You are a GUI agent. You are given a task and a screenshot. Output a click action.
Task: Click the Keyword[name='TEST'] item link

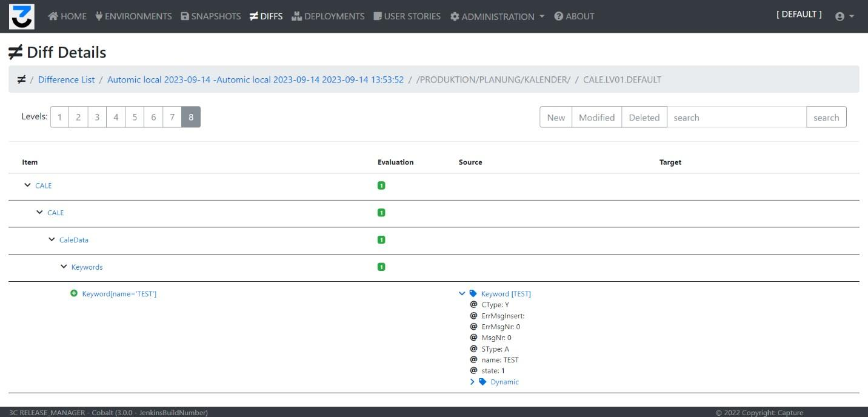coord(119,294)
